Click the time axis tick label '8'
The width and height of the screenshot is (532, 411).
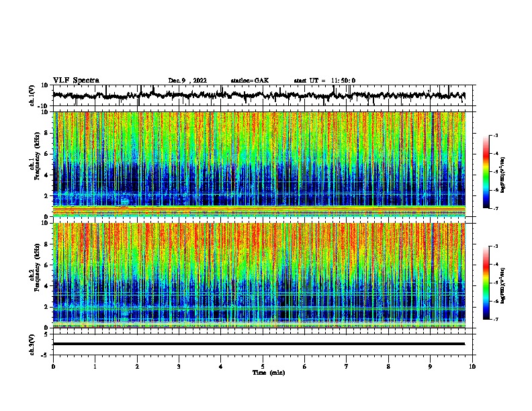tap(388, 367)
